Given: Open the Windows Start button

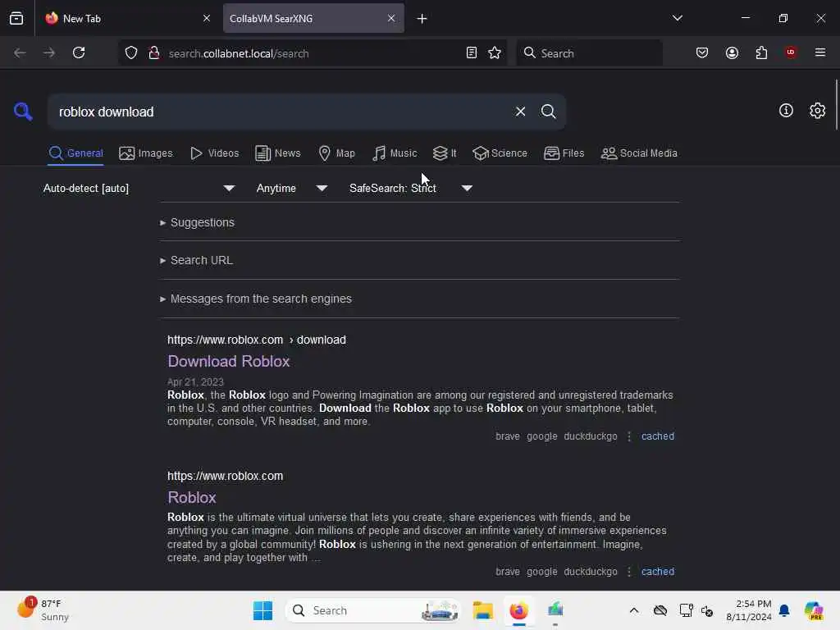Looking at the screenshot, I should [262, 610].
